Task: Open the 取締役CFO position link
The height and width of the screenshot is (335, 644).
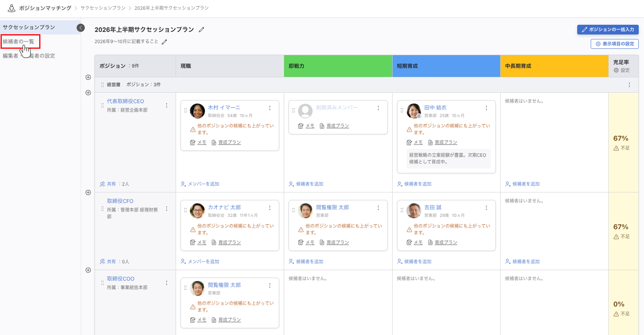Action: point(120,201)
